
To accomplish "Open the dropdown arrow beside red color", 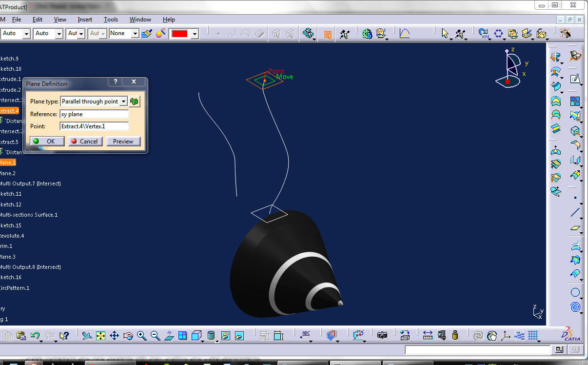I will tap(195, 34).
